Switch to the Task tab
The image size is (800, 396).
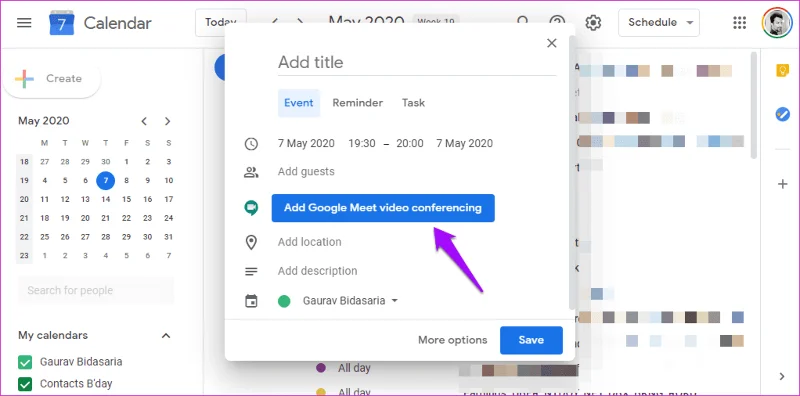pos(413,103)
